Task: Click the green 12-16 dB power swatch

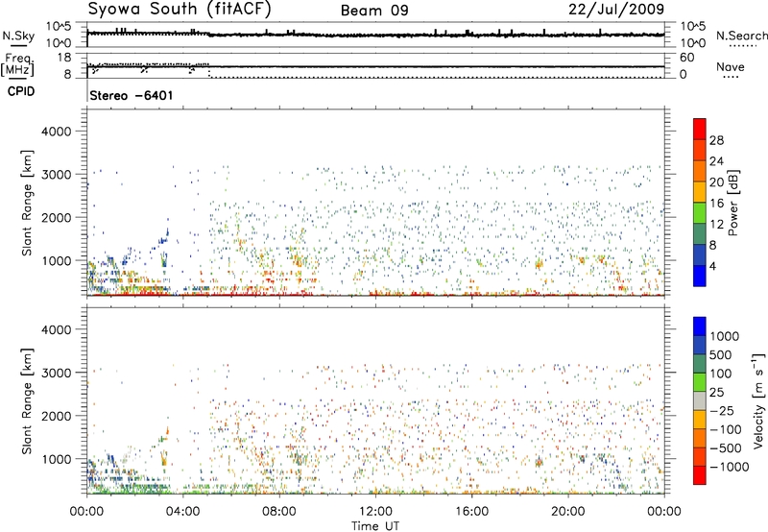Action: coord(700,212)
